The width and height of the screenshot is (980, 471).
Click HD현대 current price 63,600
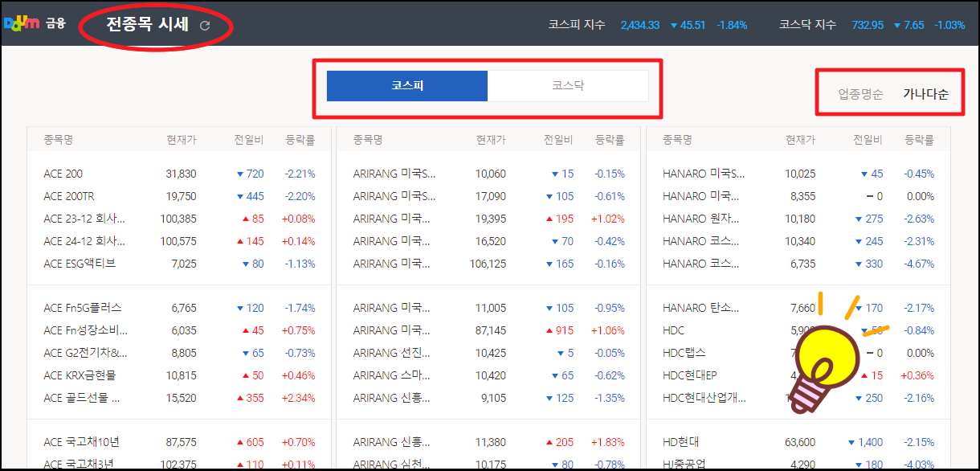pos(800,442)
